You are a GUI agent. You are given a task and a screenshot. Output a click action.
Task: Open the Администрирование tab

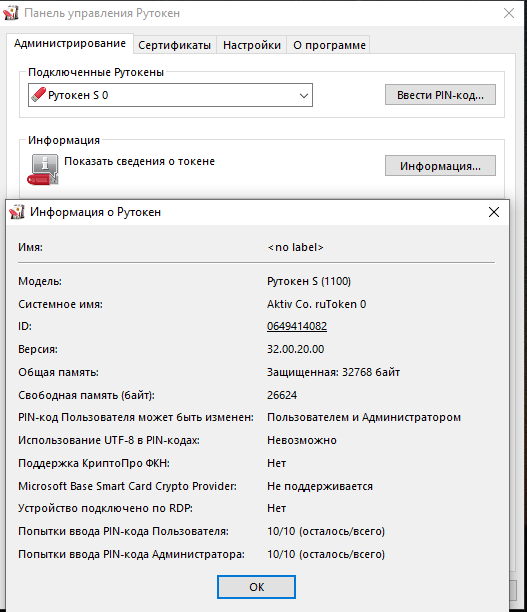click(70, 43)
